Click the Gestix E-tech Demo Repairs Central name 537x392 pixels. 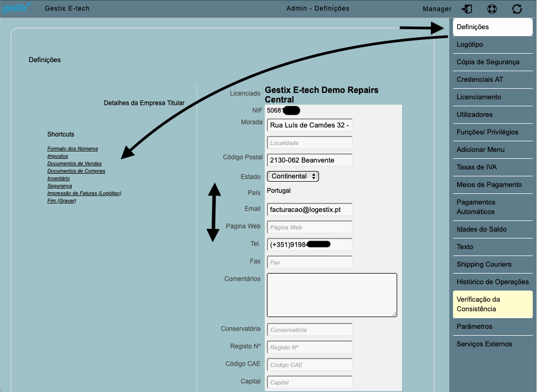[x=322, y=95]
